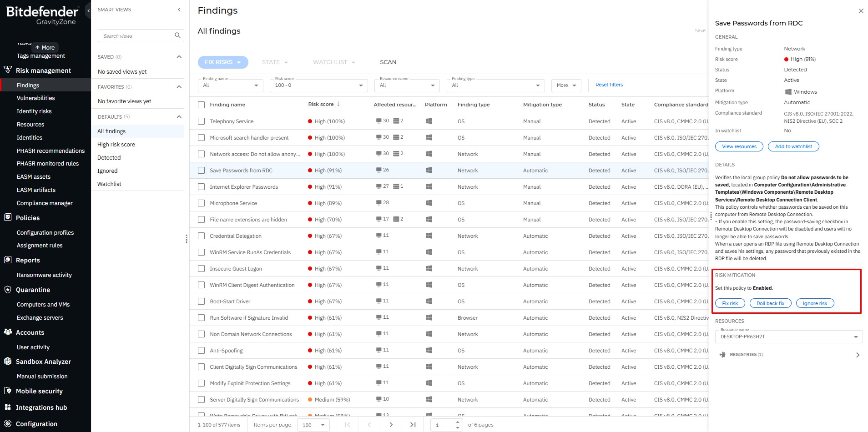The image size is (868, 432).
Task: Tick the Telephony Service row checkbox
Action: (x=202, y=121)
